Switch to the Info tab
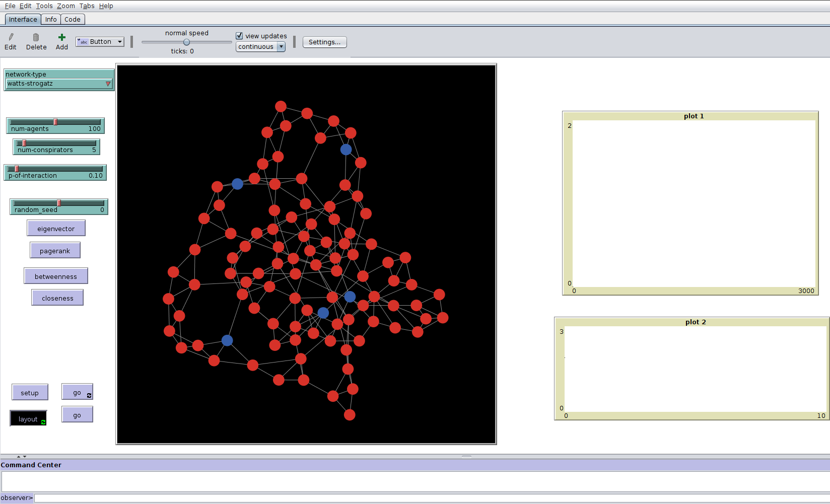Viewport: 830px width, 504px height. pyautogui.click(x=51, y=20)
